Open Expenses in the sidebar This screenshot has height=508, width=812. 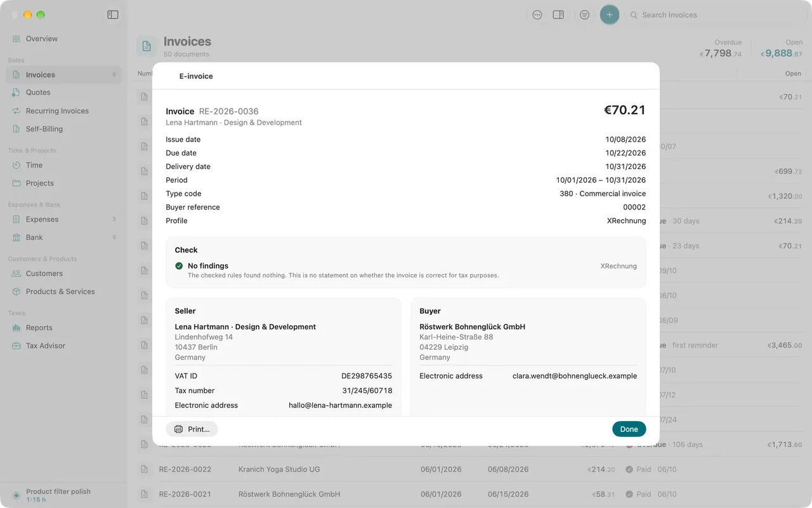[x=63, y=220]
